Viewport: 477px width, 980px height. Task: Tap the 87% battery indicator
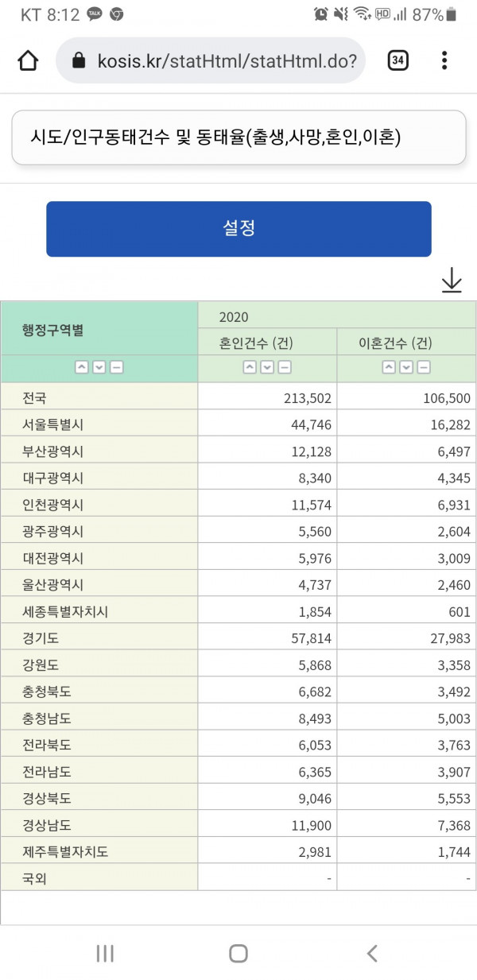coord(436,14)
